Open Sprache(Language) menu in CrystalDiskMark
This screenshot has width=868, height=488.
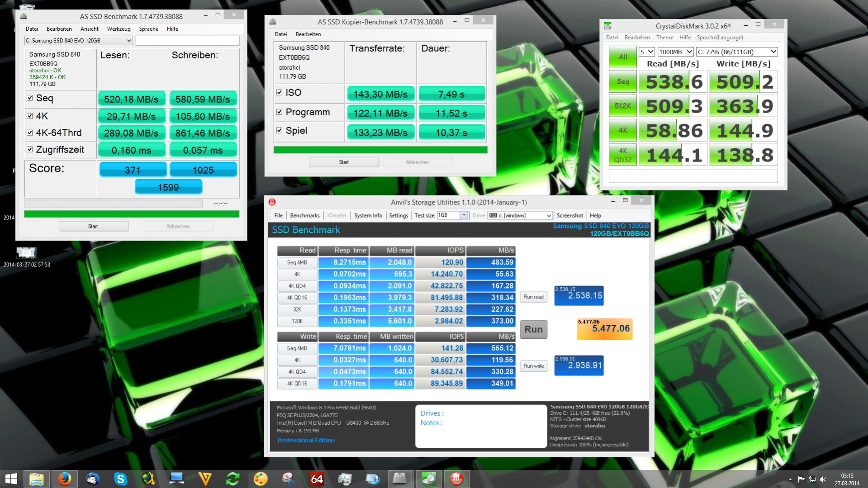click(720, 38)
